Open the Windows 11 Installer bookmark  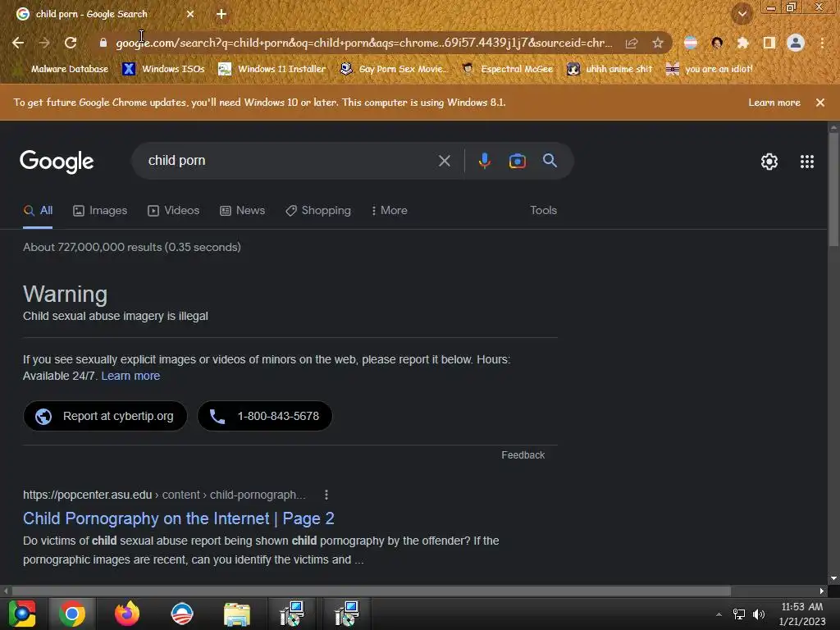272,69
